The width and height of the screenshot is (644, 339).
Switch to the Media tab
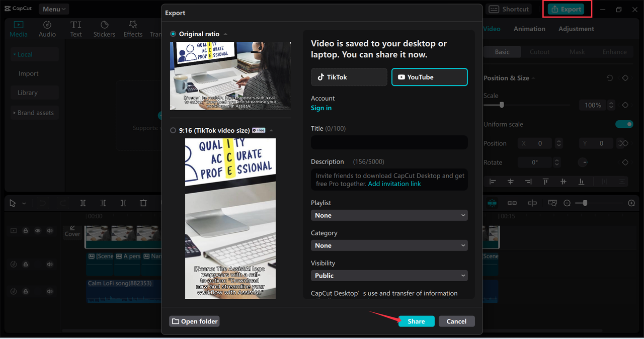click(x=19, y=29)
